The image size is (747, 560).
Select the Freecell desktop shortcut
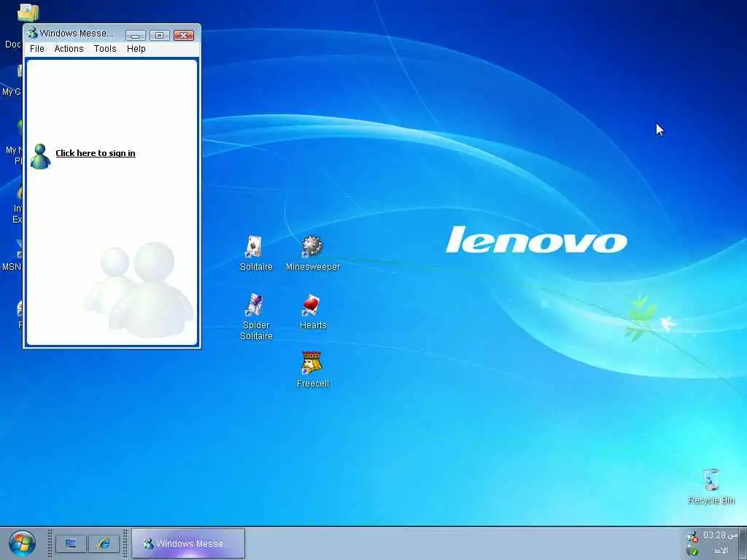point(312,370)
